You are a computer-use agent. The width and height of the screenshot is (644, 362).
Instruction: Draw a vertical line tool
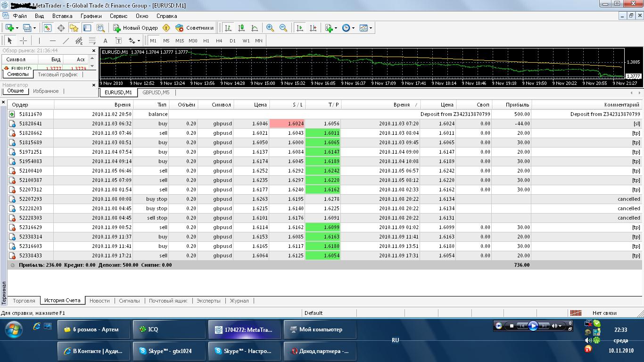pyautogui.click(x=40, y=41)
